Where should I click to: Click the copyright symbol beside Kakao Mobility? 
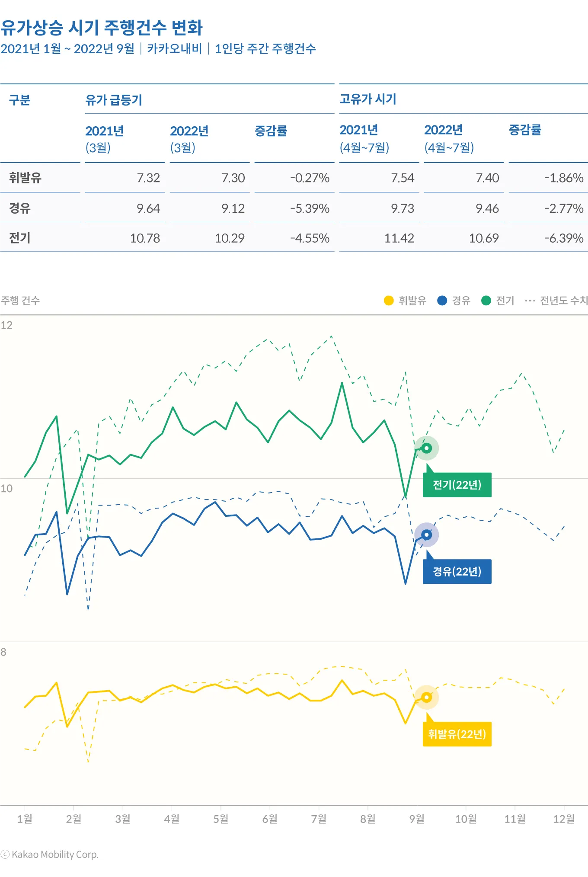click(x=5, y=855)
